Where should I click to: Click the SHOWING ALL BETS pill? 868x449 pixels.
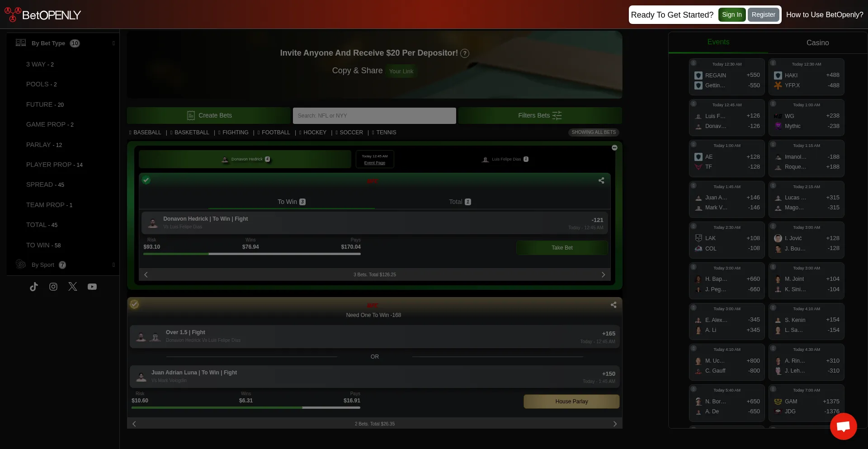pos(594,132)
